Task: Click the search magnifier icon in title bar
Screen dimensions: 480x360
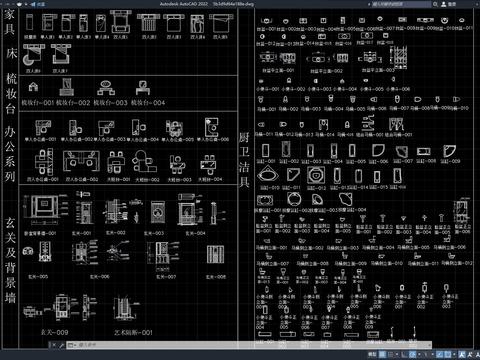Action: (x=435, y=4)
